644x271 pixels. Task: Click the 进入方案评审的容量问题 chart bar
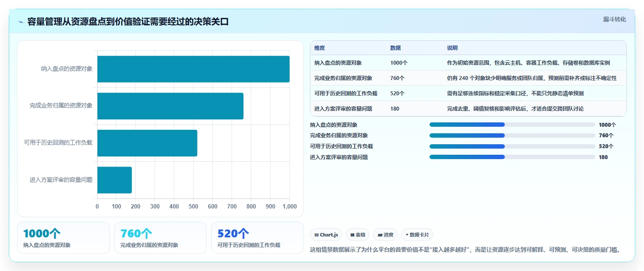tap(114, 180)
